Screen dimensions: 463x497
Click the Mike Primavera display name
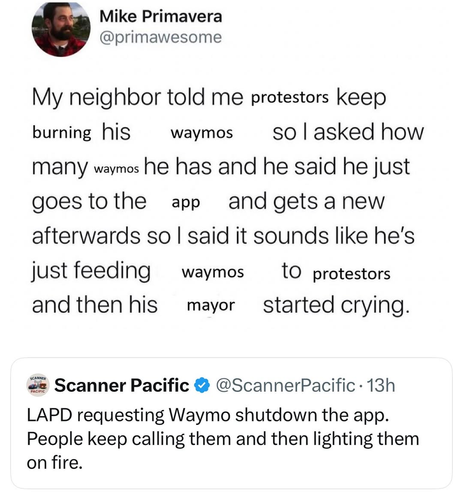pyautogui.click(x=161, y=16)
